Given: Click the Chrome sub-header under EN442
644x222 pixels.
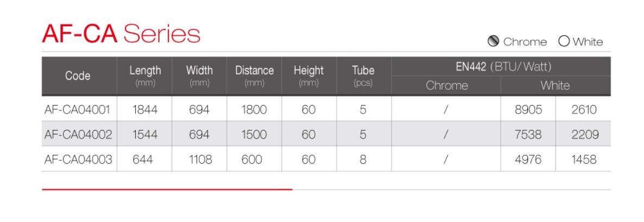Looking at the screenshot, I should [x=446, y=85].
